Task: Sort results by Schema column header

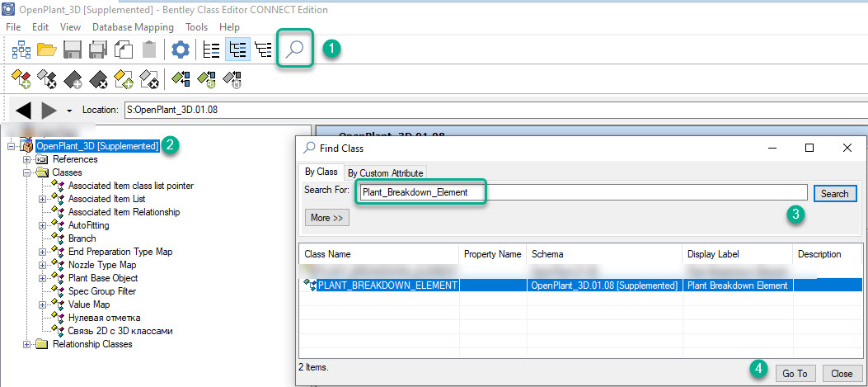Action: (x=604, y=254)
